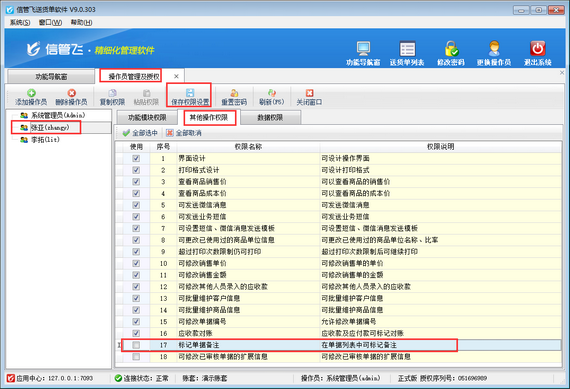Click the 全部取消 deselect-all button
The image size is (570, 389).
(x=184, y=133)
